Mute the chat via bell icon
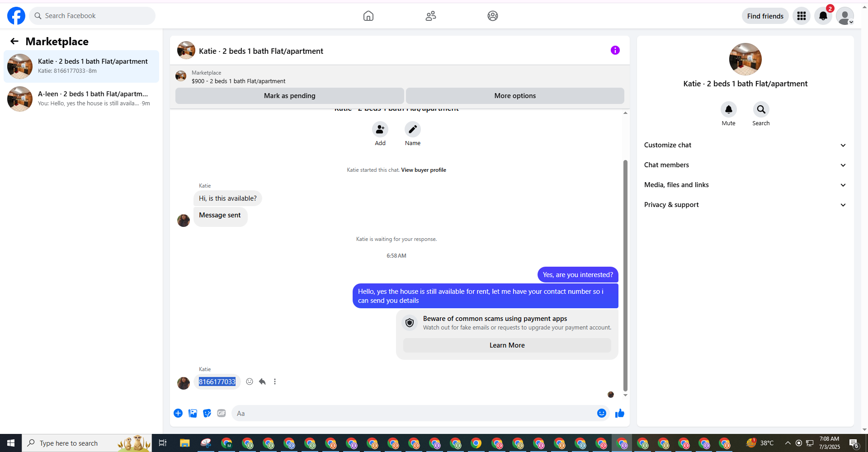The width and height of the screenshot is (868, 452). [729, 109]
